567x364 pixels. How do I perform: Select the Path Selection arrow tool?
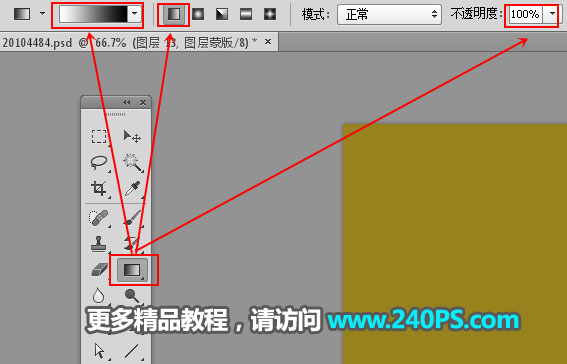click(99, 351)
